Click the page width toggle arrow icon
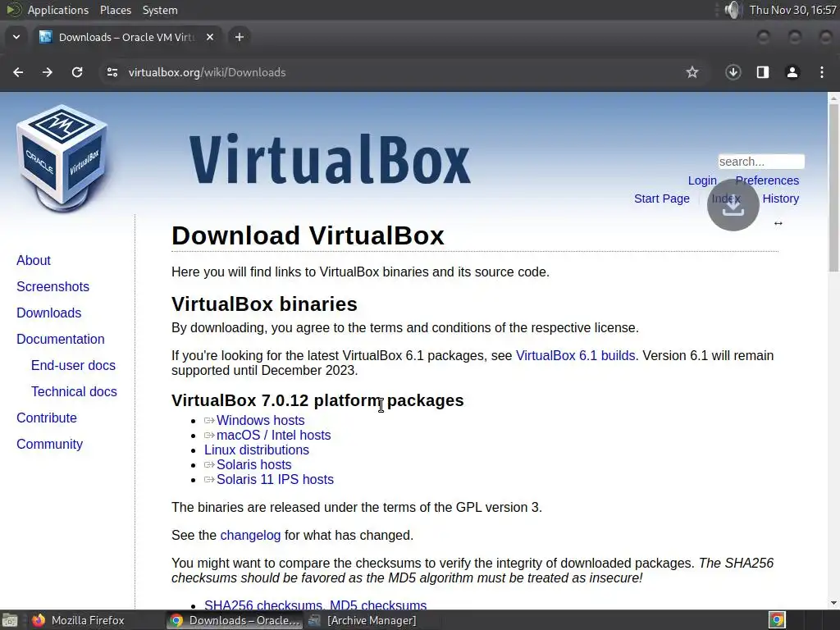Screen dimensions: 840x630 tap(778, 223)
